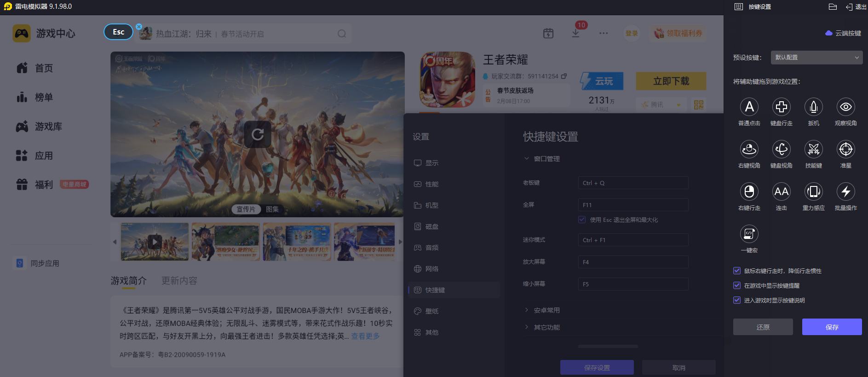Open the downloads icon with badge 10
The height and width of the screenshot is (377, 868).
(x=575, y=33)
